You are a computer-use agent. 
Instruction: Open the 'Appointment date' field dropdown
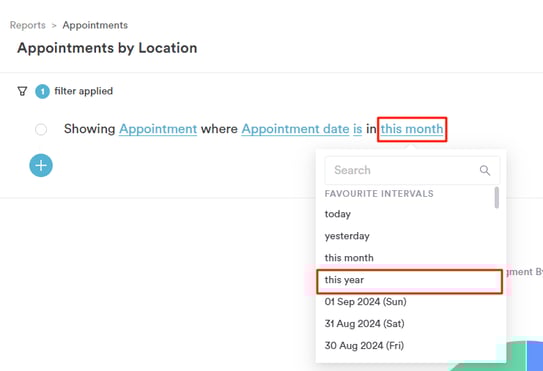tap(295, 129)
